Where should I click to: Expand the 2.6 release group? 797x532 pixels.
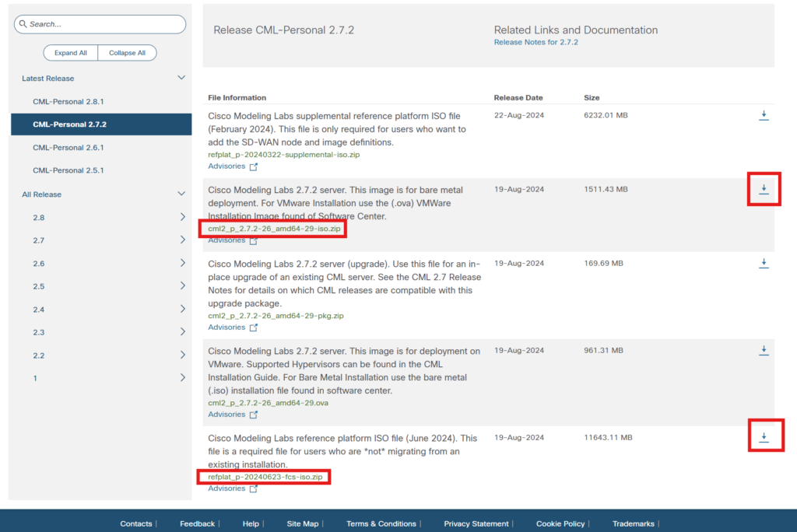[182, 263]
